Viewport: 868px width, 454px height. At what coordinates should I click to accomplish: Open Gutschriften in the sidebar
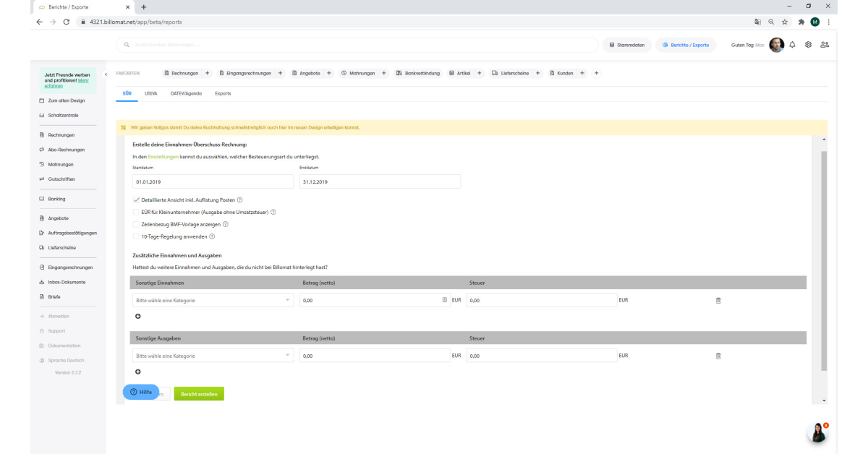point(61,179)
